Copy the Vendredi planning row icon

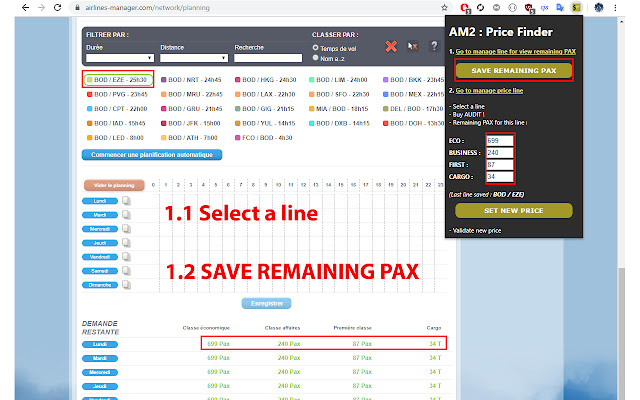[127, 257]
